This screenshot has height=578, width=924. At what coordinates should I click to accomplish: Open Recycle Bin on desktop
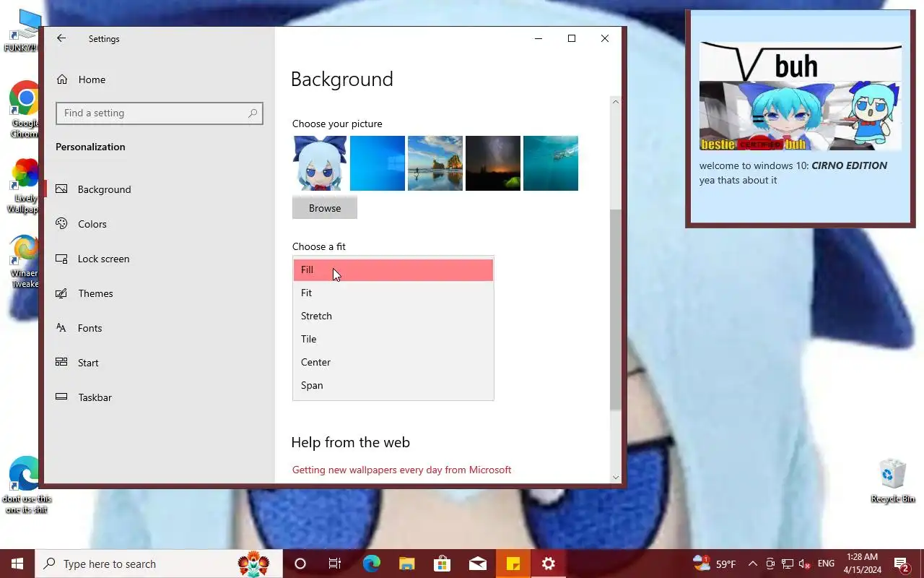point(893,481)
